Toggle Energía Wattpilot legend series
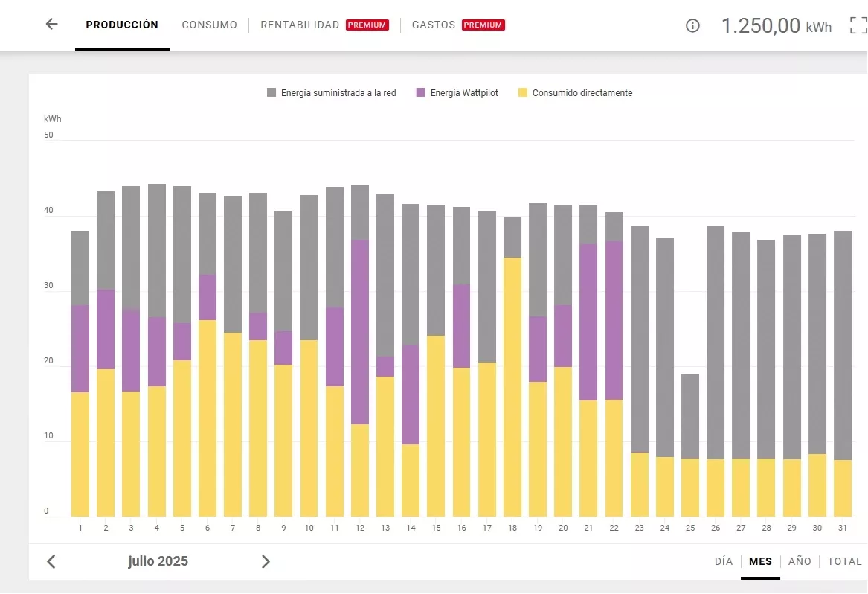The image size is (868, 594). [457, 93]
